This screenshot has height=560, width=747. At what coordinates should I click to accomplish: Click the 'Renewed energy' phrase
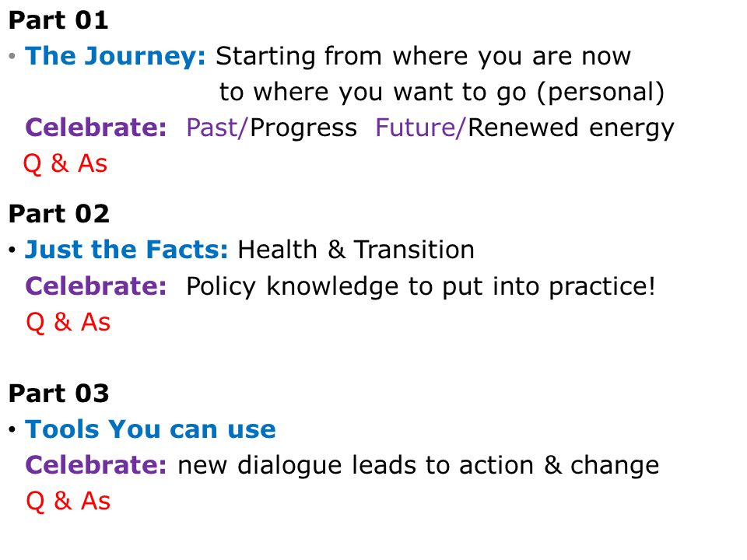tap(571, 128)
